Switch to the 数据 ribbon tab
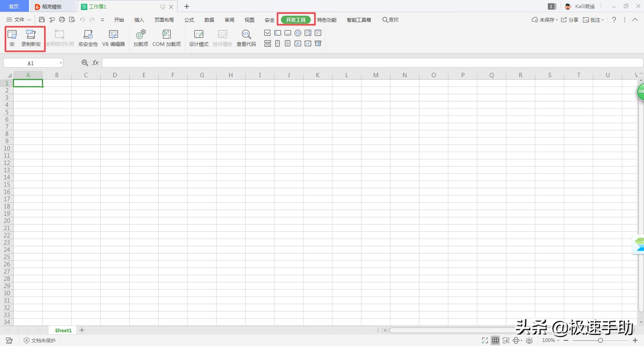 tap(209, 20)
